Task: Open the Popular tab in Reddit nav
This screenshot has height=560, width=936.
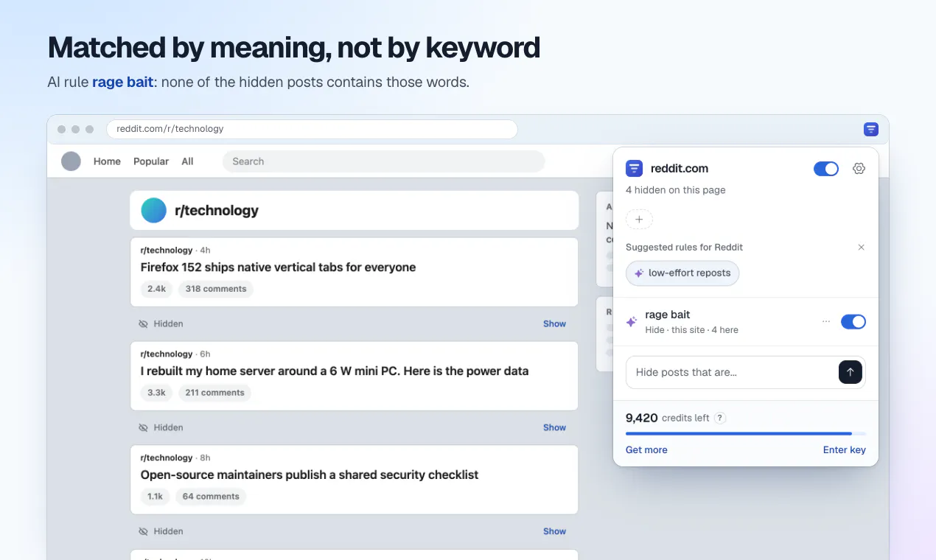Action: (151, 161)
